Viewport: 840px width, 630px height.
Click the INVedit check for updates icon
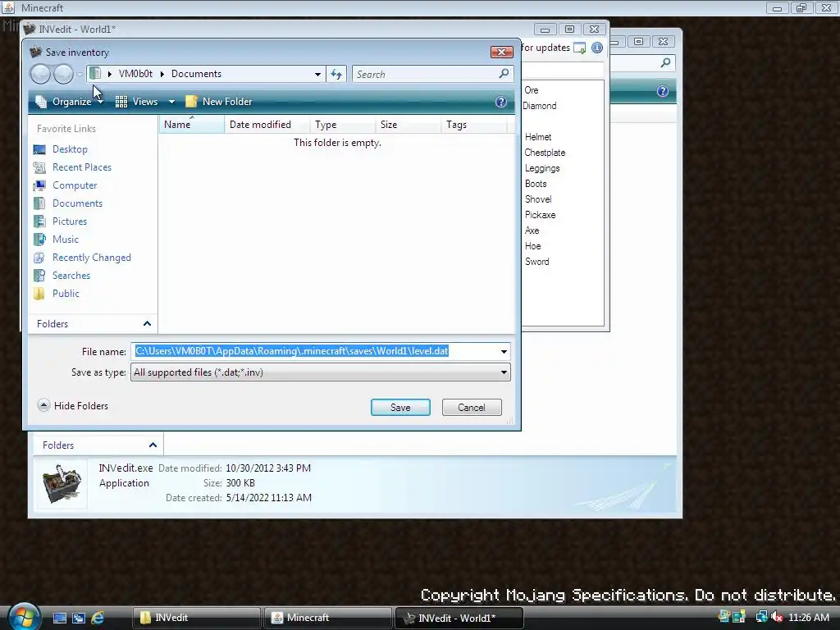pyautogui.click(x=579, y=48)
